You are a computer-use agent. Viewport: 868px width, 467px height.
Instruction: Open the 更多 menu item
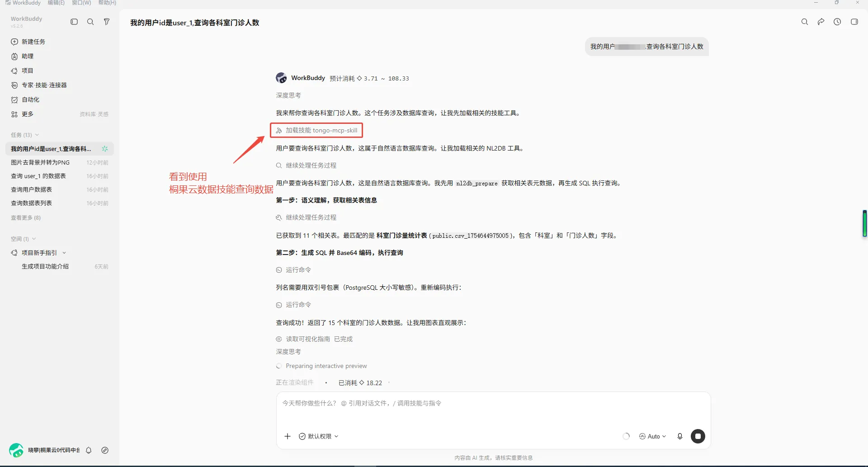(x=22, y=114)
